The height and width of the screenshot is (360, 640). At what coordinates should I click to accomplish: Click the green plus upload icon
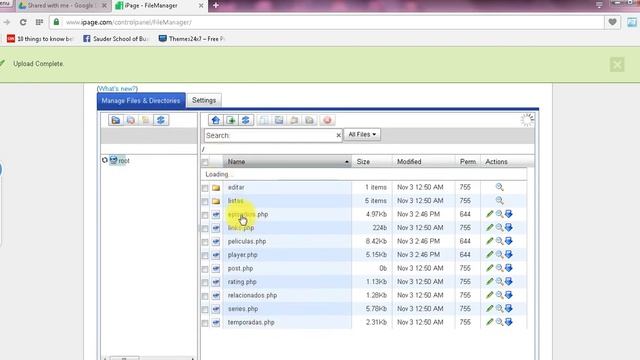pos(231,120)
